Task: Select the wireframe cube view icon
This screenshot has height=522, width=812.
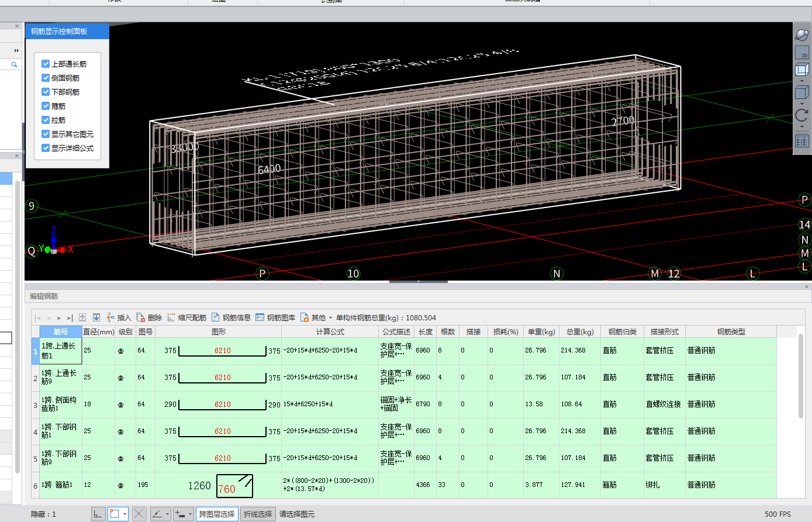Action: 802,70
